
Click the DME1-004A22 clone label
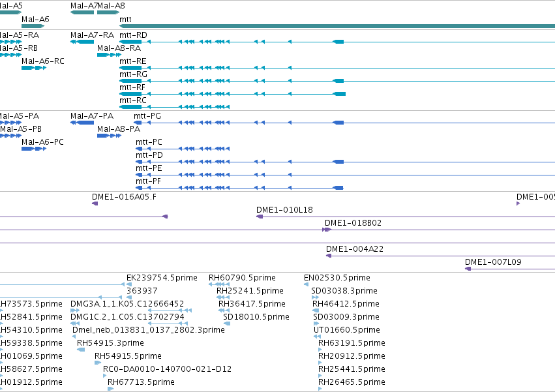click(355, 249)
